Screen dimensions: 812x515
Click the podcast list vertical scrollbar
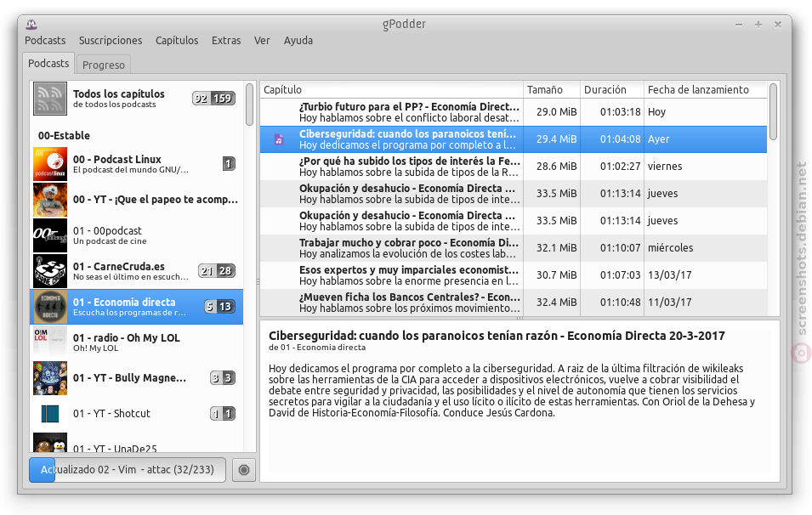point(250,105)
